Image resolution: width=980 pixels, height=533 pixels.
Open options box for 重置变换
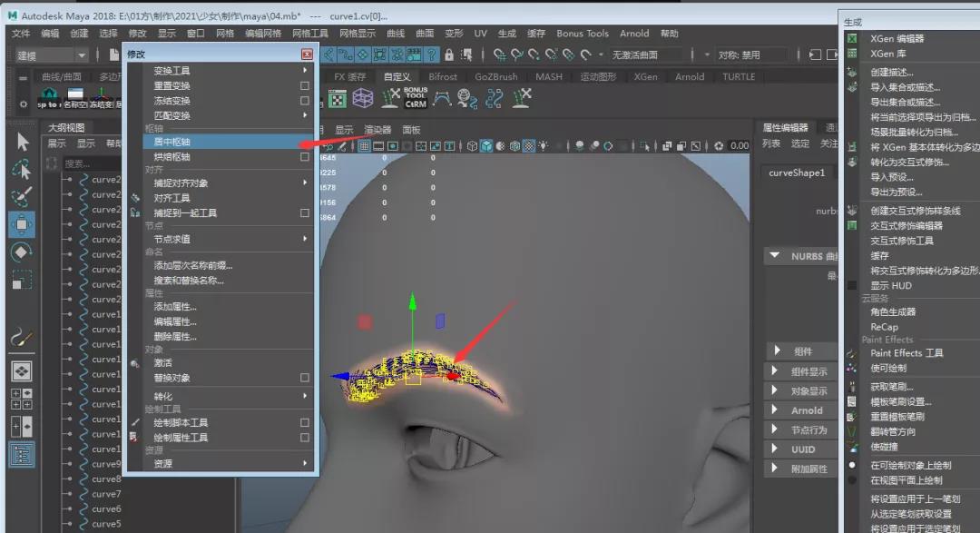tap(305, 86)
